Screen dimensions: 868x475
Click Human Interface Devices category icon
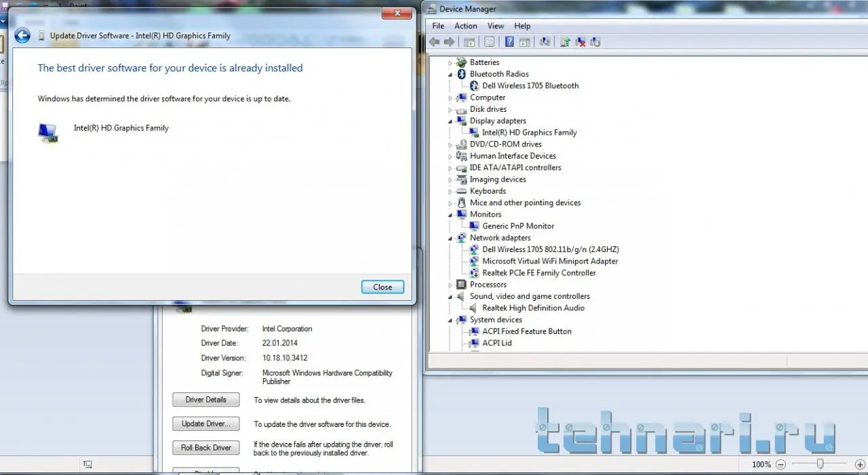point(462,156)
